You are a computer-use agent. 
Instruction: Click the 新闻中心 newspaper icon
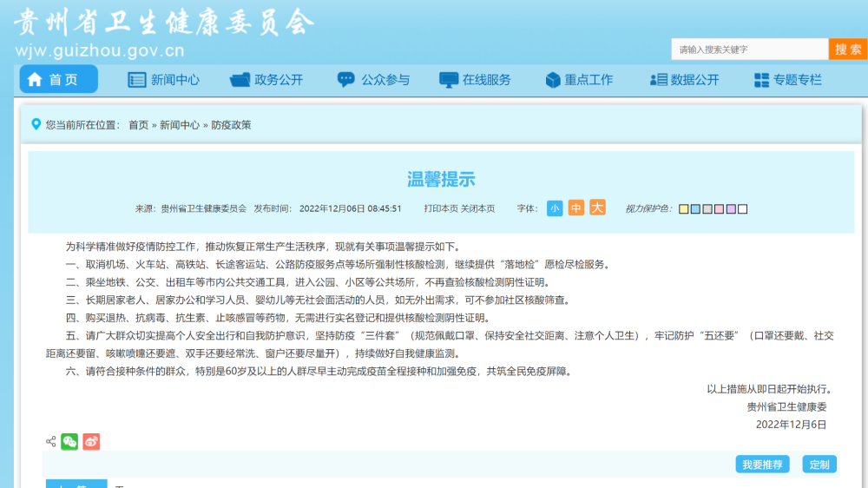coord(137,80)
